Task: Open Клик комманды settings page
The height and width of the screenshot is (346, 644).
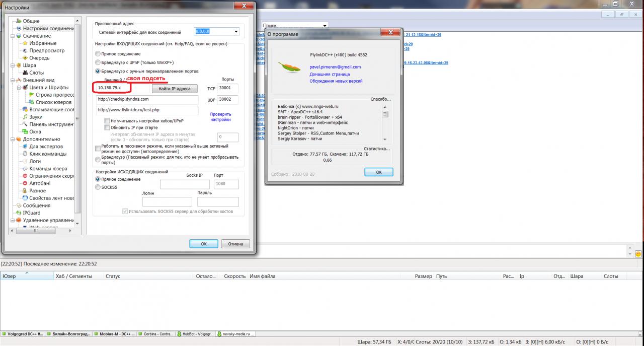Action: pos(47,154)
